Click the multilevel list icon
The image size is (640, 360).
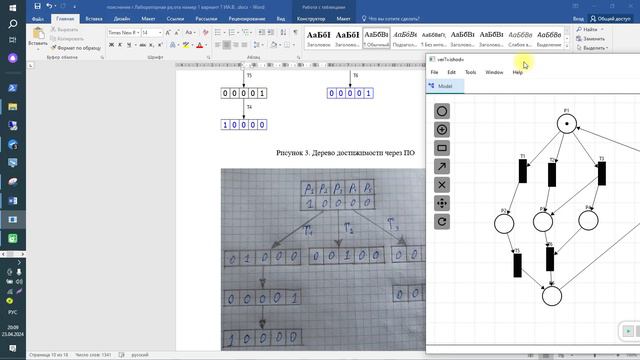(245, 32)
